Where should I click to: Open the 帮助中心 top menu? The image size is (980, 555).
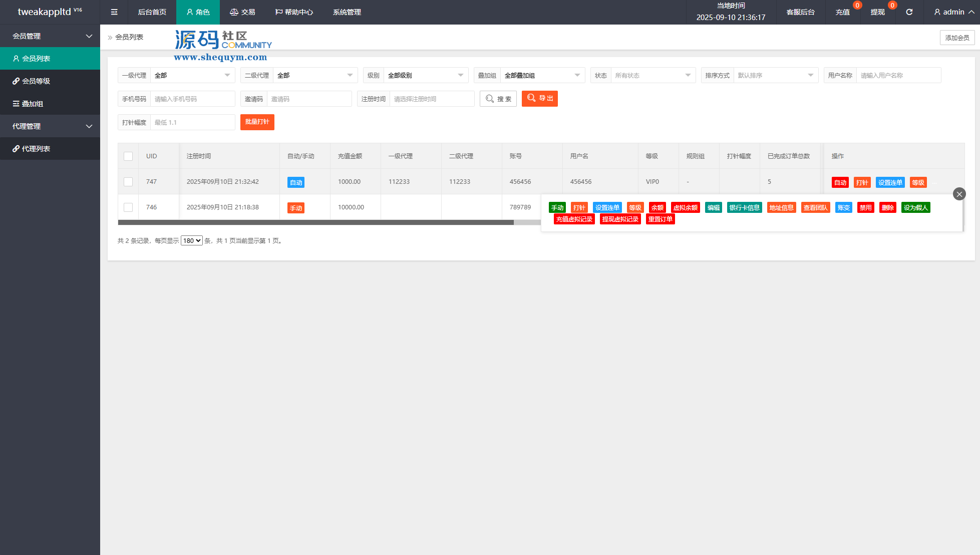[294, 12]
